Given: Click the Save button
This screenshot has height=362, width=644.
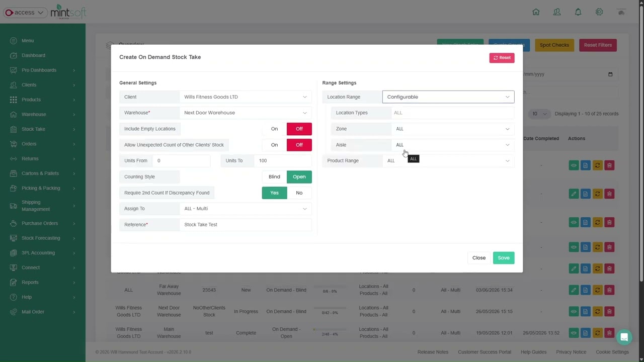Looking at the screenshot, I should (504, 258).
